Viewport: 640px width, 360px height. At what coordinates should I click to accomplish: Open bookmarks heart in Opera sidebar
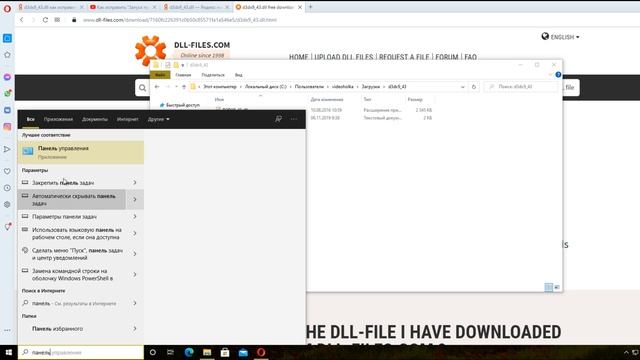coord(7,171)
